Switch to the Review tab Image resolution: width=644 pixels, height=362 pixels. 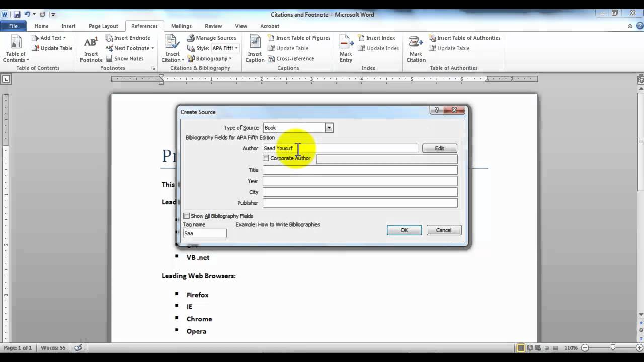(x=213, y=26)
